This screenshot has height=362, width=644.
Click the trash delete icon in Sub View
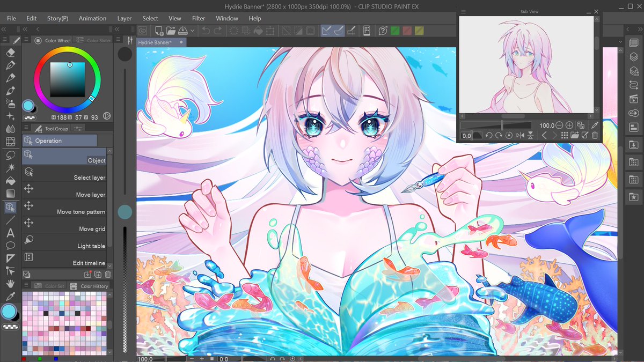[x=595, y=136]
